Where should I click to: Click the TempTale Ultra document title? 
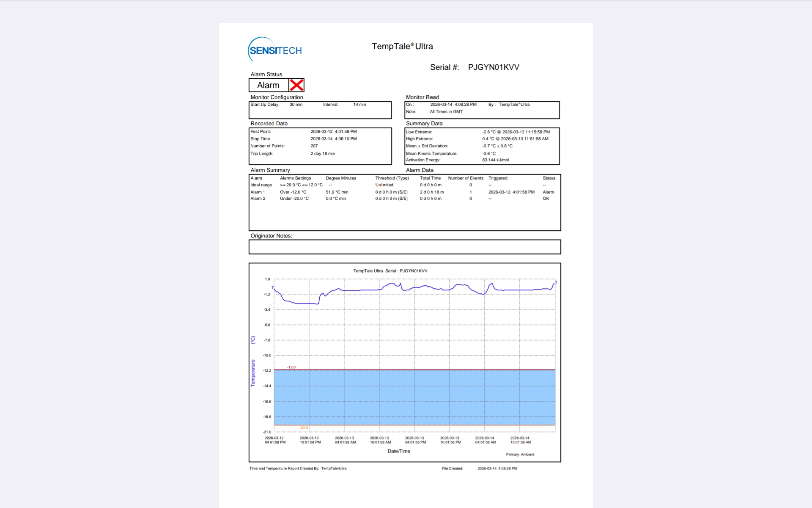coord(402,46)
